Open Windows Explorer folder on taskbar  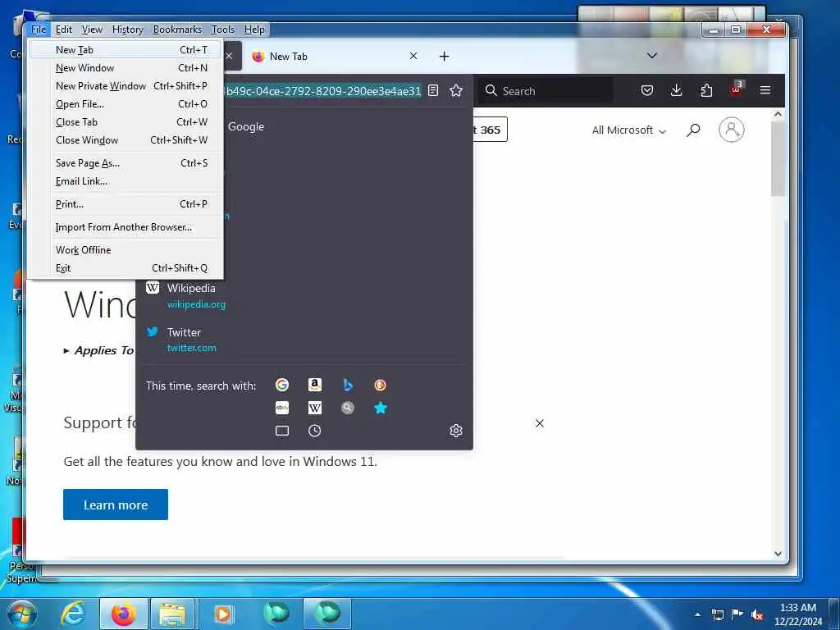pos(172,614)
